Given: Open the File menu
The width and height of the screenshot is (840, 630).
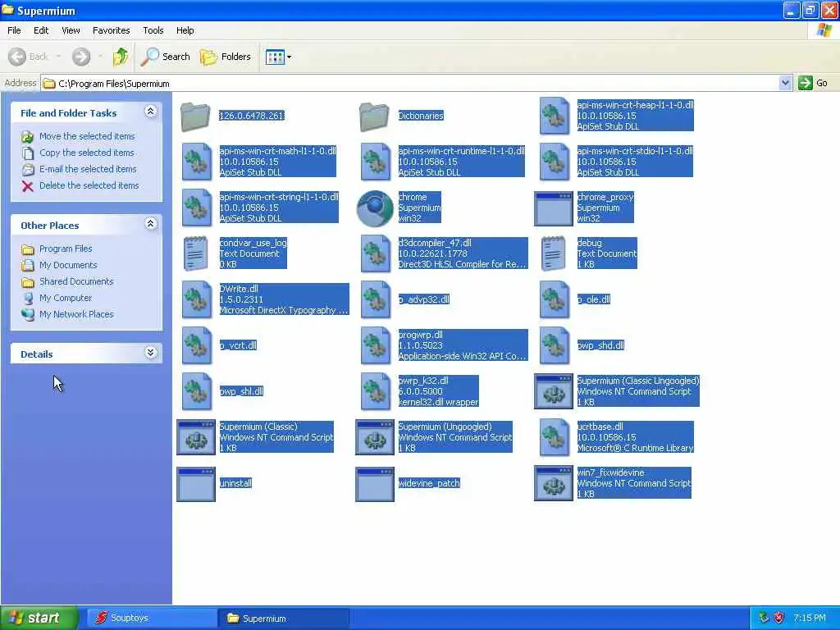Looking at the screenshot, I should tap(14, 30).
